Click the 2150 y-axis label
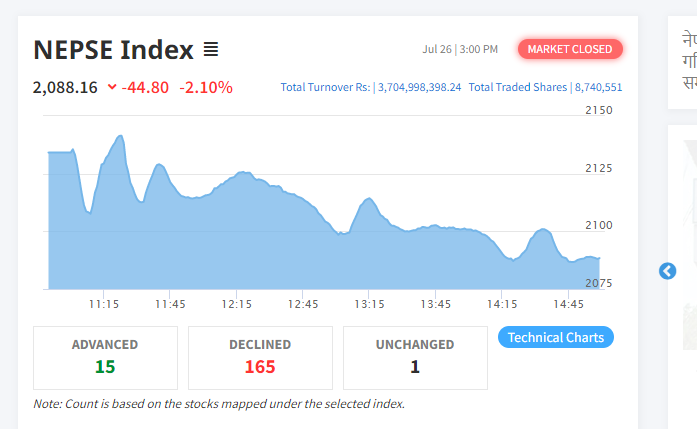This screenshot has height=429, width=697. [598, 110]
